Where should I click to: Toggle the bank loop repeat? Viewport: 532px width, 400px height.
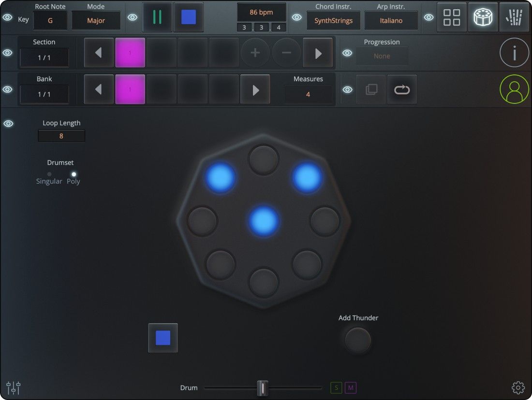(x=402, y=89)
